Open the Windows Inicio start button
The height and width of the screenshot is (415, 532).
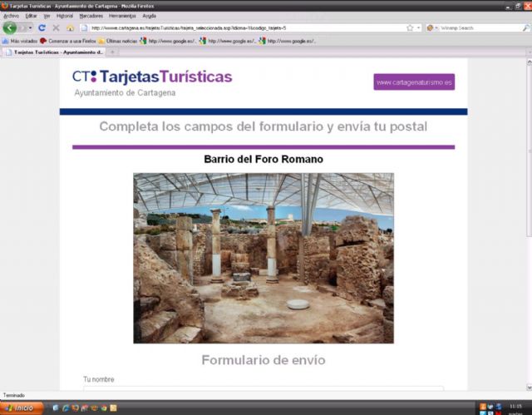click(x=19, y=408)
